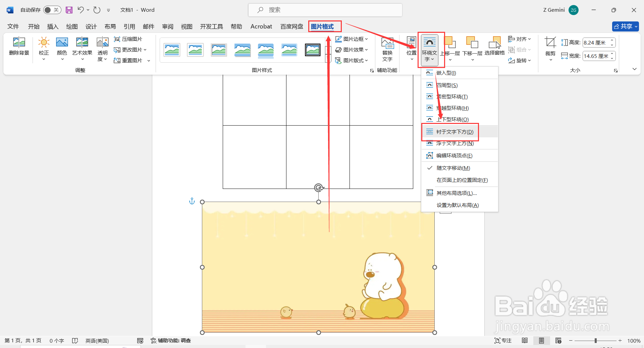
Task: Click the Undo icon
Action: 80,10
